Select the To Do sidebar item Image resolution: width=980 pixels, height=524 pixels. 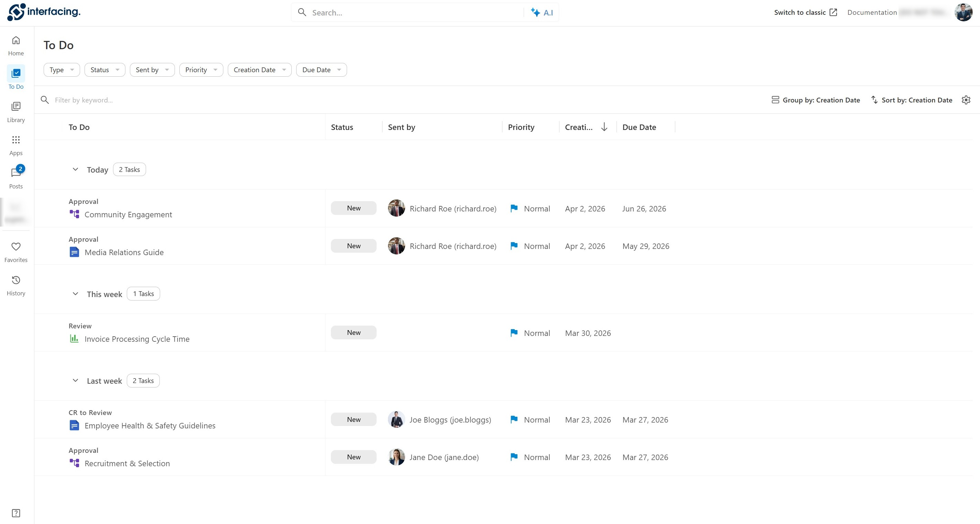click(15, 77)
